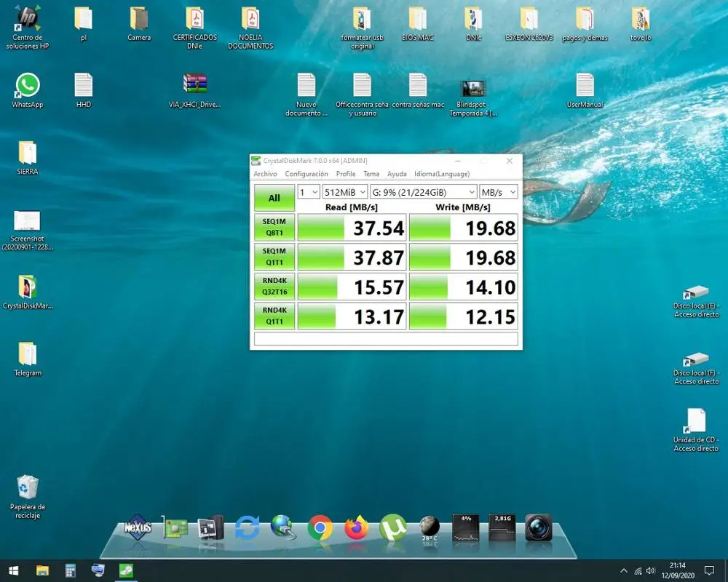The width and height of the screenshot is (728, 582).
Task: Launch Firefox from the dock
Action: click(357, 528)
